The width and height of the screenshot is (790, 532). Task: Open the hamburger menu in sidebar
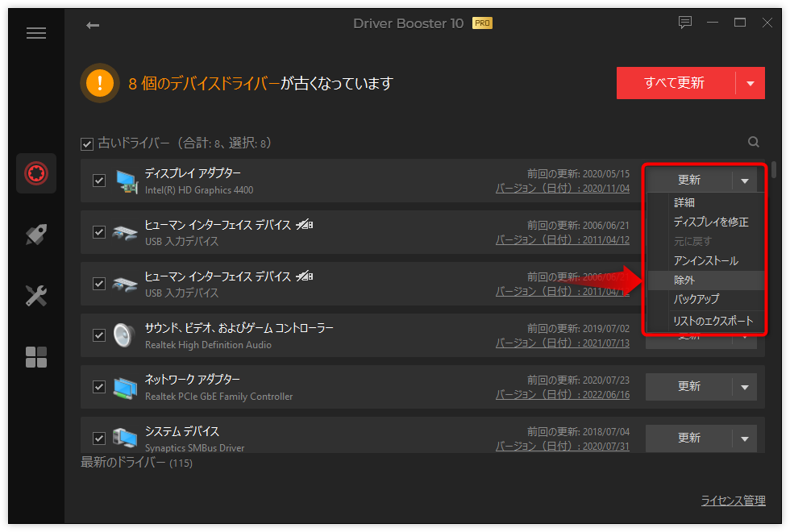pyautogui.click(x=36, y=33)
